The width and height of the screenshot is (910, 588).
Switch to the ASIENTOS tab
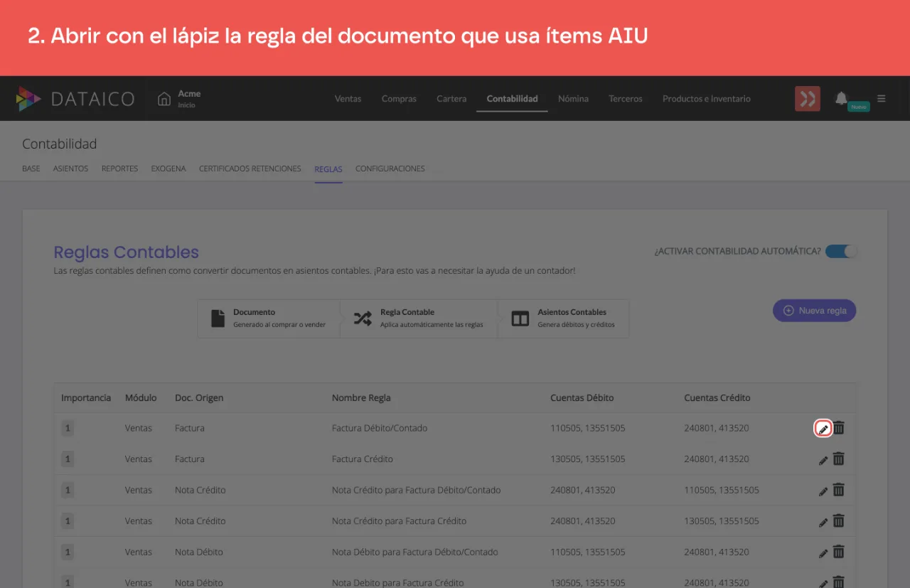71,169
